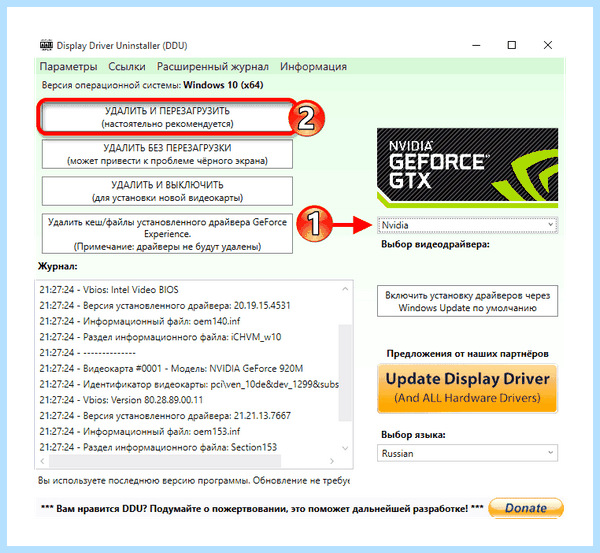Viewport: 600px width, 553px height.
Task: Click the GeForce Experience cache removal button
Action: [167, 233]
